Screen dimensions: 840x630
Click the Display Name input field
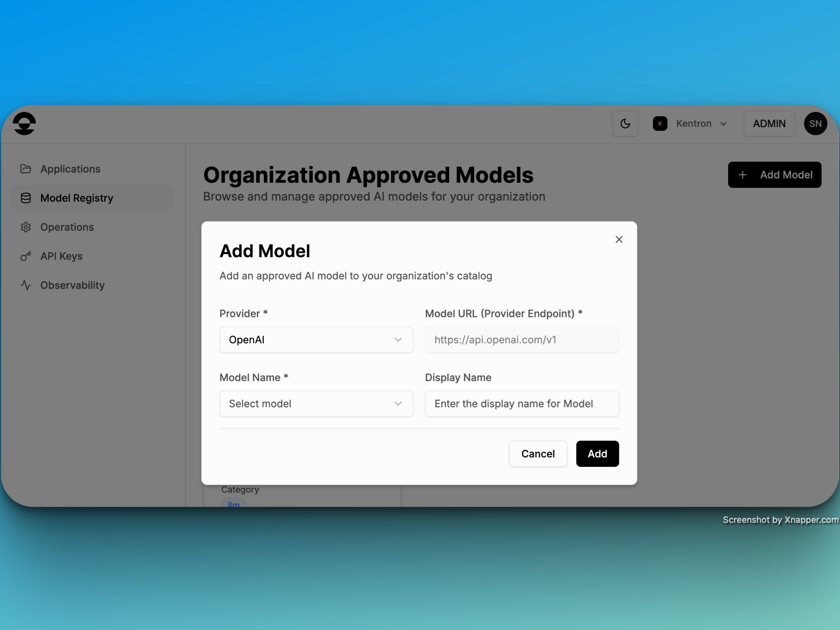521,404
